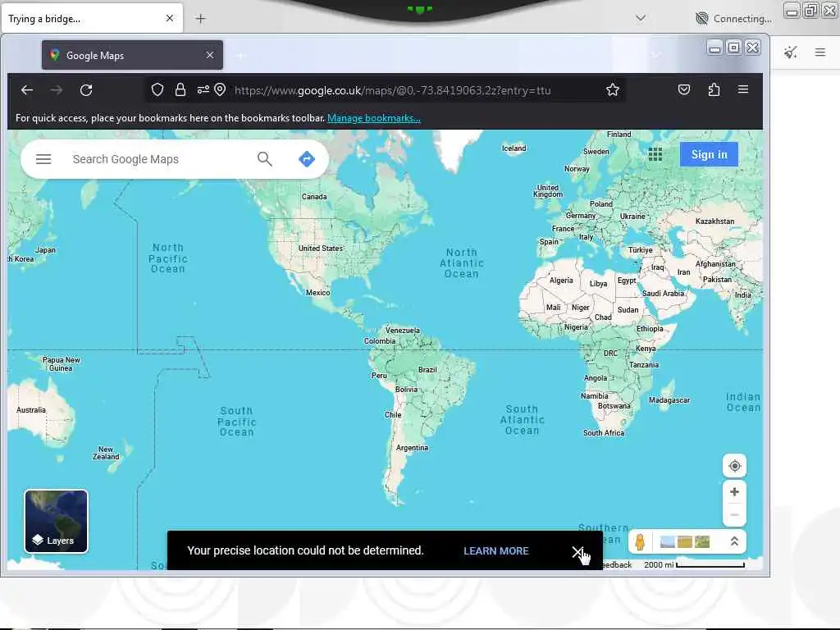Viewport: 840px width, 630px height.
Task: Reload the Google Maps page
Action: click(86, 90)
